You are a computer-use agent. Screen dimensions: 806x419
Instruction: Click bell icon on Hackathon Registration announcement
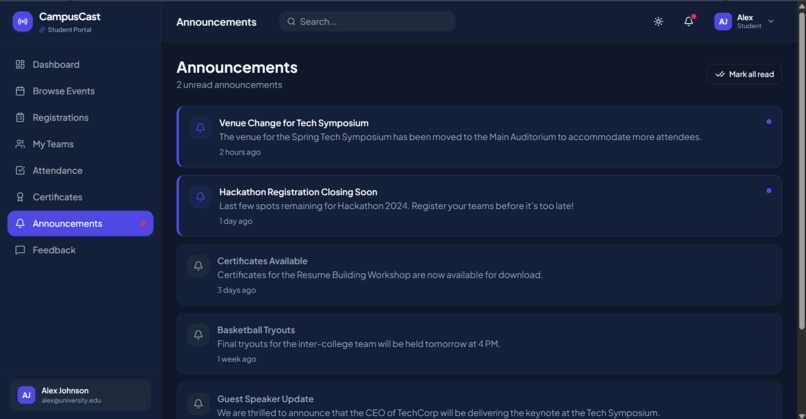tap(200, 196)
